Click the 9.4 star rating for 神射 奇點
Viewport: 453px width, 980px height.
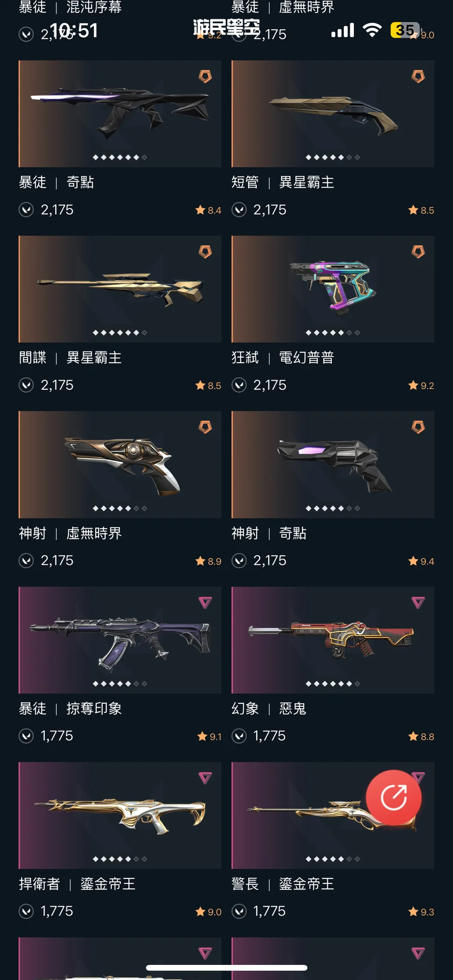coord(421,561)
